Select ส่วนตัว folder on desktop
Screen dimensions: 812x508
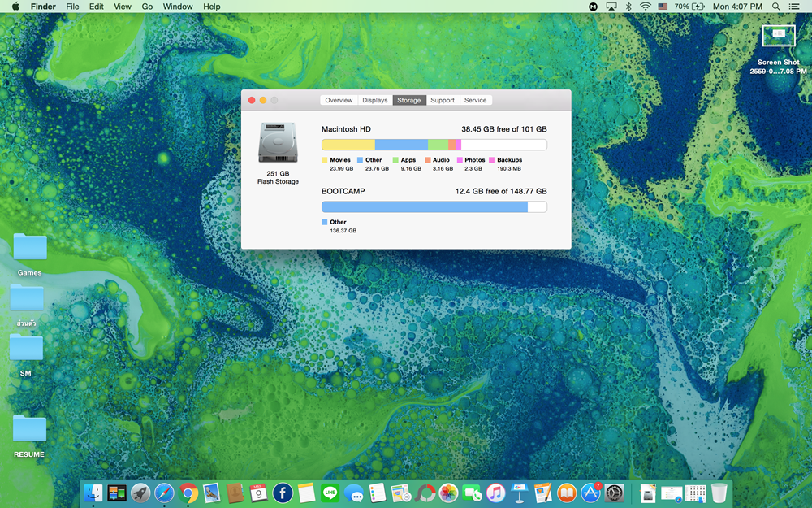coord(27,306)
